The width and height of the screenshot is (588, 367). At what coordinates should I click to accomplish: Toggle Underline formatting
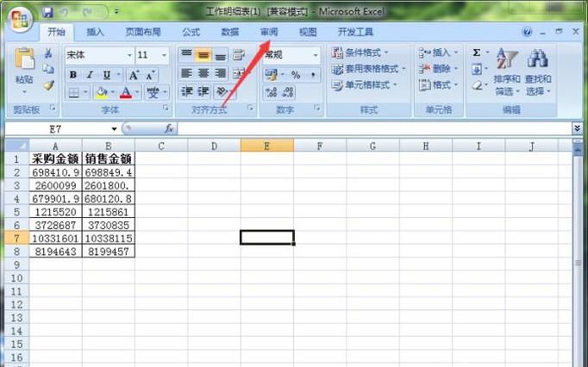click(x=107, y=75)
